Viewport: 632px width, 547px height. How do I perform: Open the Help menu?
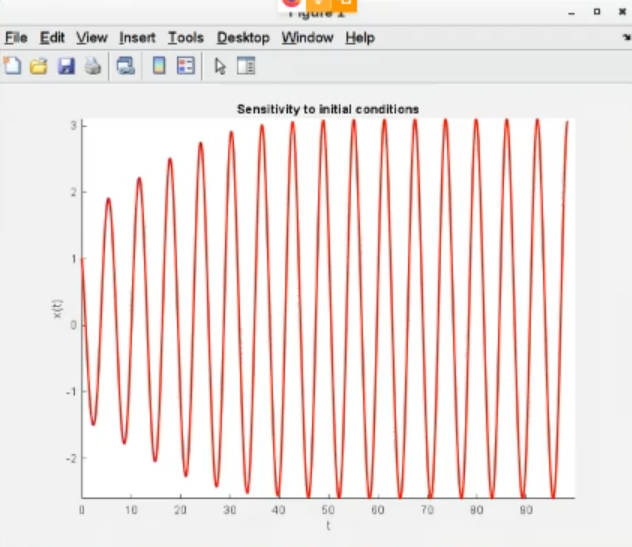coord(360,38)
